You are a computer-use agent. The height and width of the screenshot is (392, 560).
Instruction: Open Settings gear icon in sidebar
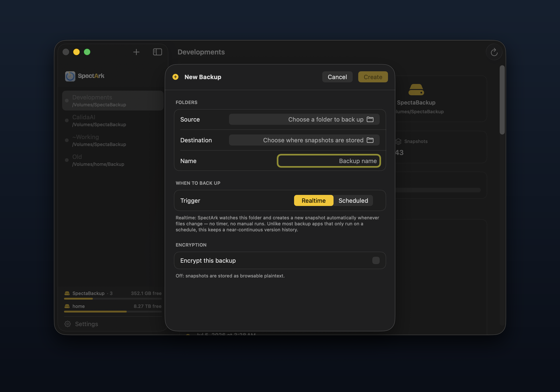tap(68, 324)
